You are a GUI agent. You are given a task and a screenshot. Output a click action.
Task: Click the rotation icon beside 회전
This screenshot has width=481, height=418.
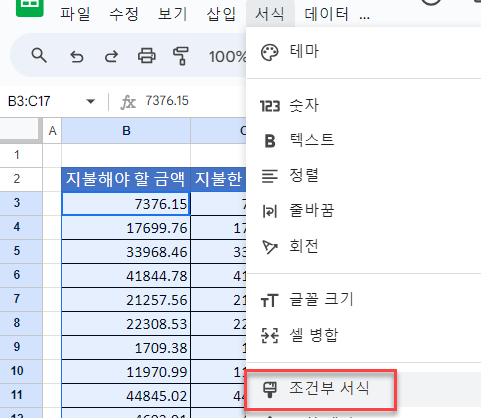(x=270, y=247)
